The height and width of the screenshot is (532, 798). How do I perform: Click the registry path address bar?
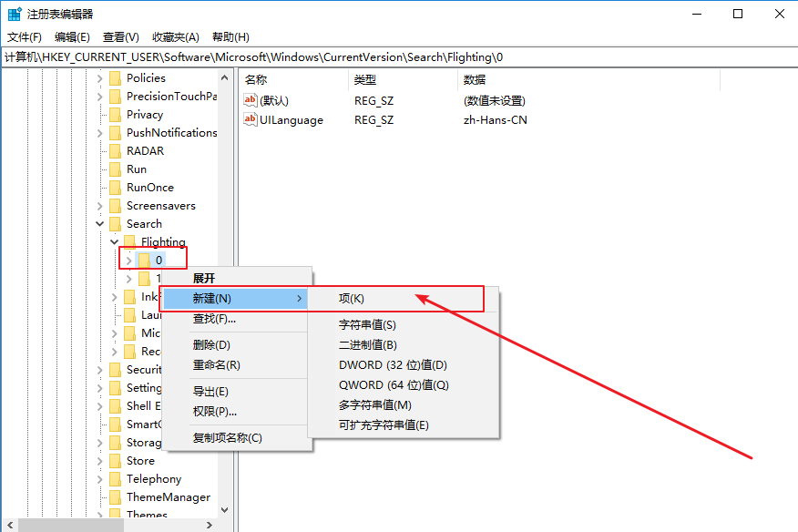pyautogui.click(x=399, y=56)
